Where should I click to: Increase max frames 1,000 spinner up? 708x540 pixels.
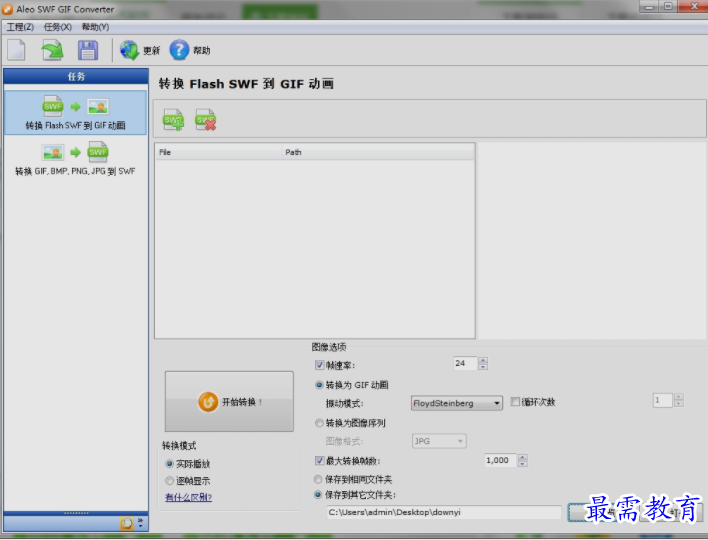pos(522,457)
